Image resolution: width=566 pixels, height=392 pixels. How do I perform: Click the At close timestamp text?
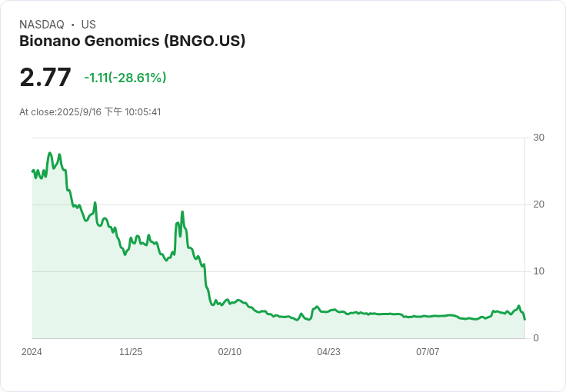coord(90,112)
